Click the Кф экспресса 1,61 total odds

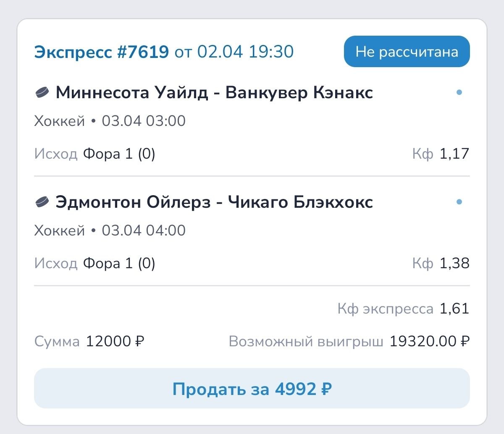[454, 309]
